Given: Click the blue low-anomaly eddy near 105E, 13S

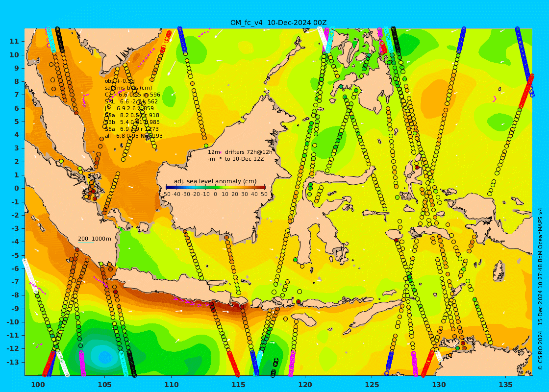Looking at the screenshot, I should (x=105, y=357).
